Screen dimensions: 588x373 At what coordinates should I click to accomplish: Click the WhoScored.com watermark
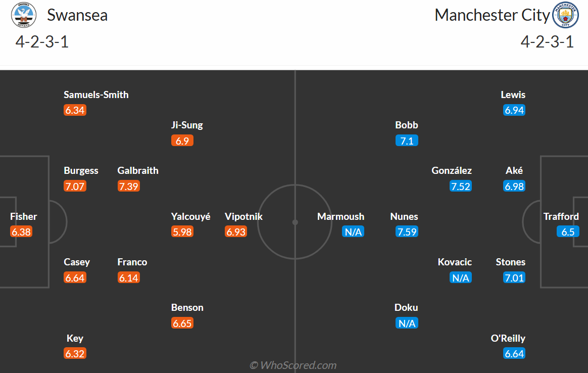[293, 365]
